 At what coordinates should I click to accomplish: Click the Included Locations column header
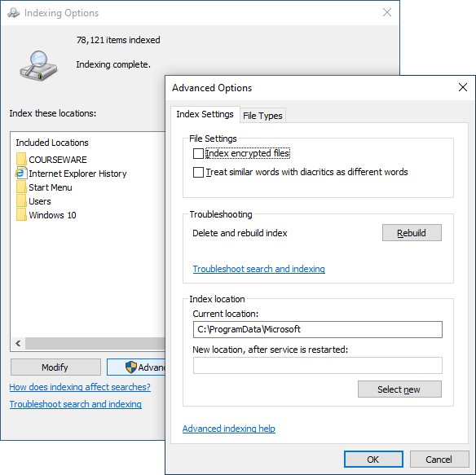52,143
